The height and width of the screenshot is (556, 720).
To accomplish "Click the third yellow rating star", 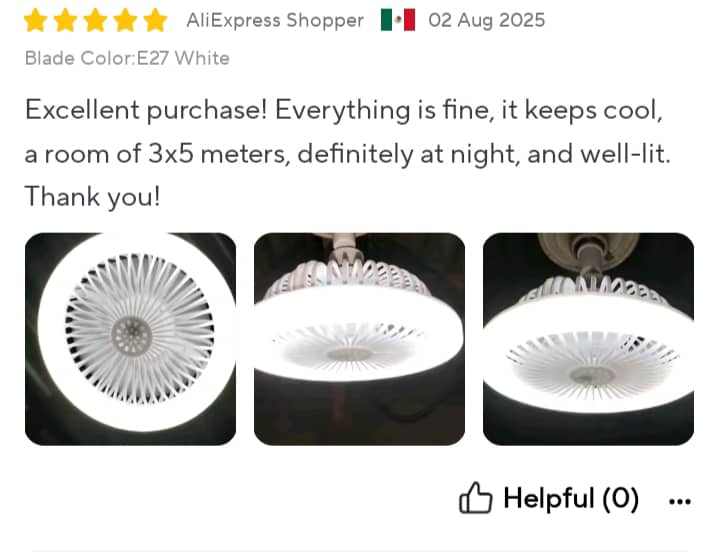I will tap(96, 21).
